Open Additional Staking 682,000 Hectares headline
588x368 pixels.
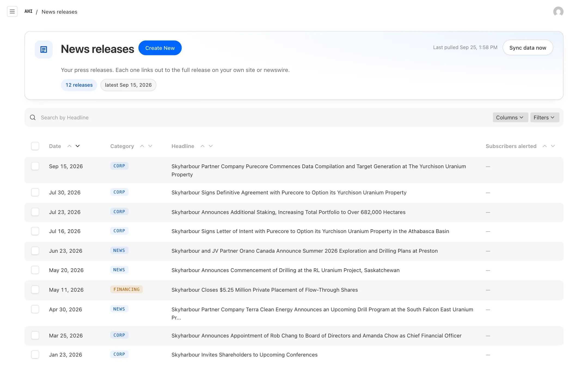288,212
